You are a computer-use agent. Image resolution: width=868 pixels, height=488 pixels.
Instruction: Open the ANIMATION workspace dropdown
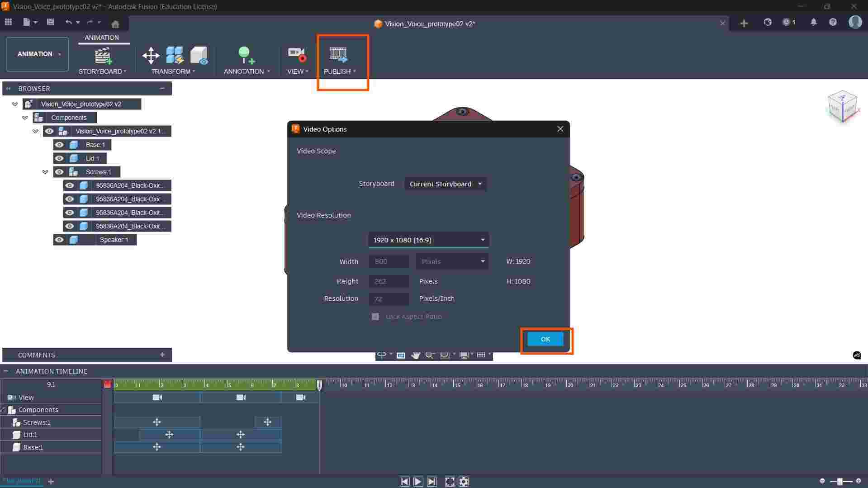coord(38,54)
